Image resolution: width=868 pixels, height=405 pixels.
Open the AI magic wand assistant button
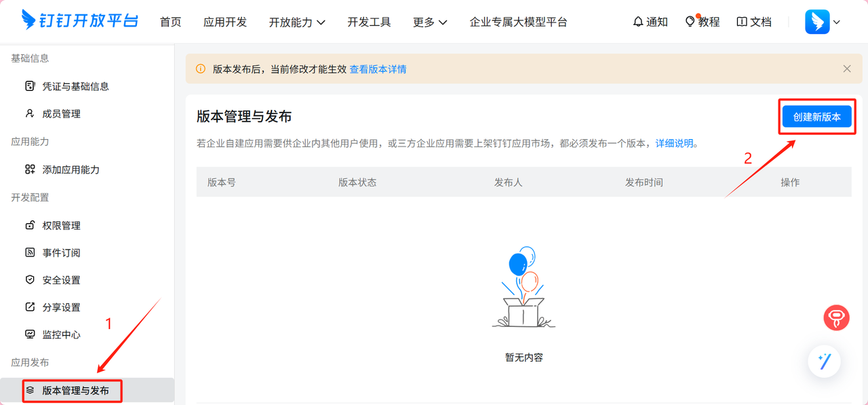click(824, 361)
